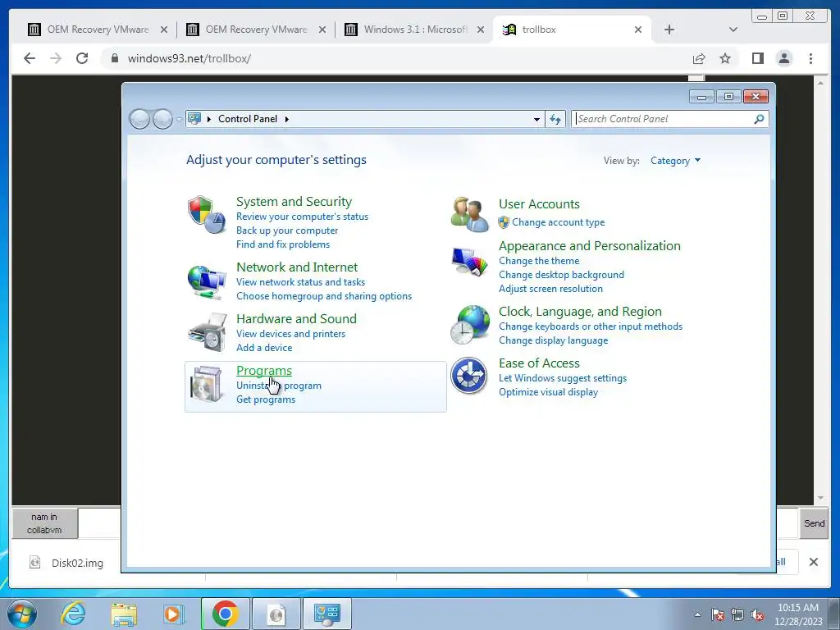Open Chrome three-dot menu
The width and height of the screenshot is (840, 630).
point(810,58)
